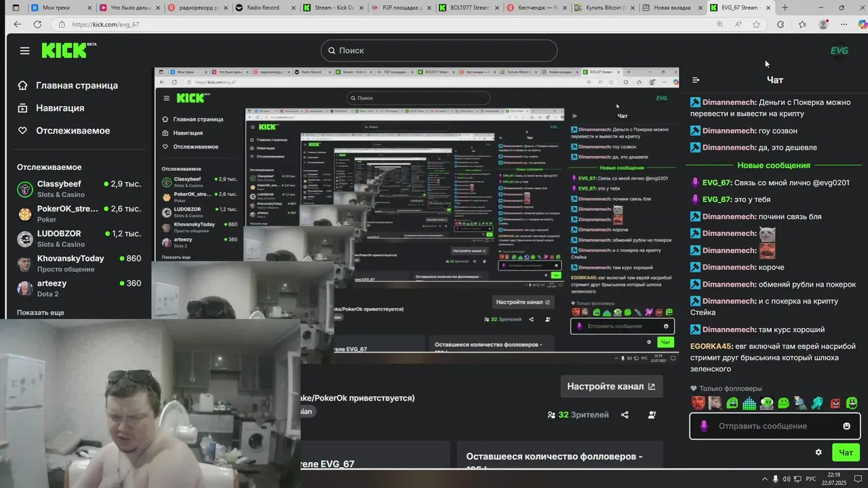The width and height of the screenshot is (868, 488).
Task: Open the Edge tab actions icon
Action: point(16,7)
